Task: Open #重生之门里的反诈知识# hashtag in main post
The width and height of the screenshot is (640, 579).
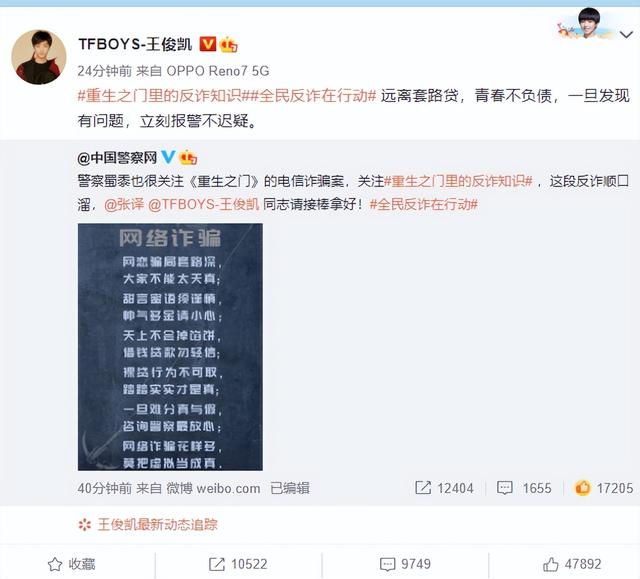Action: (162, 96)
